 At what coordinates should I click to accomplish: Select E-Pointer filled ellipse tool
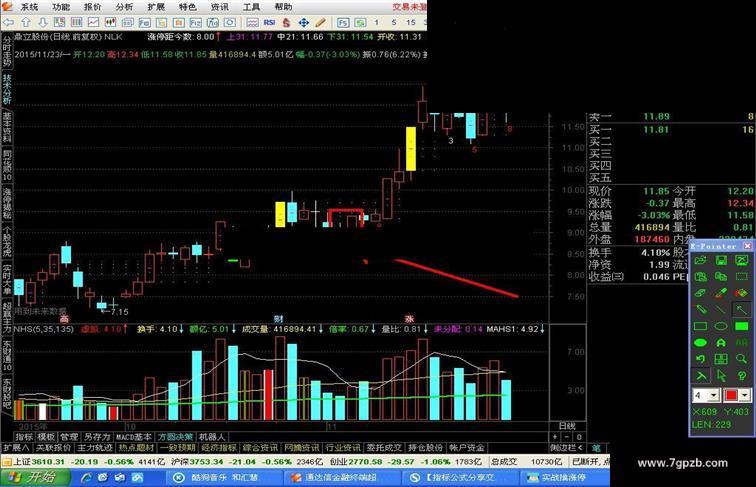pos(701,342)
